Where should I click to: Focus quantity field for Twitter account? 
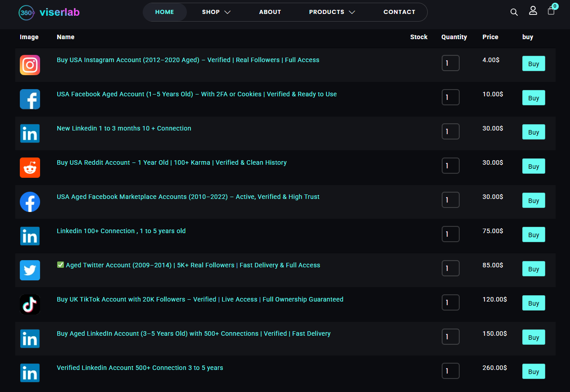click(x=451, y=268)
